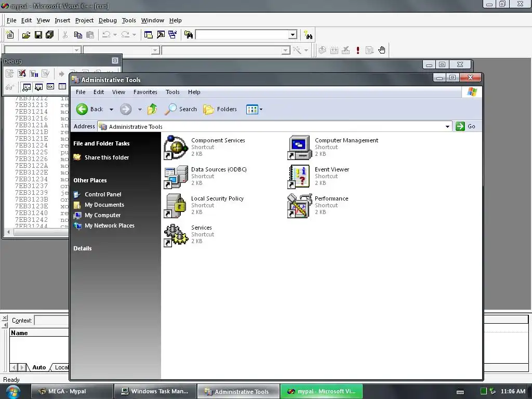Screen dimensions: 532x399
Task: Click Show Next Statement arrow in Debug toolbar
Action: pos(61,74)
